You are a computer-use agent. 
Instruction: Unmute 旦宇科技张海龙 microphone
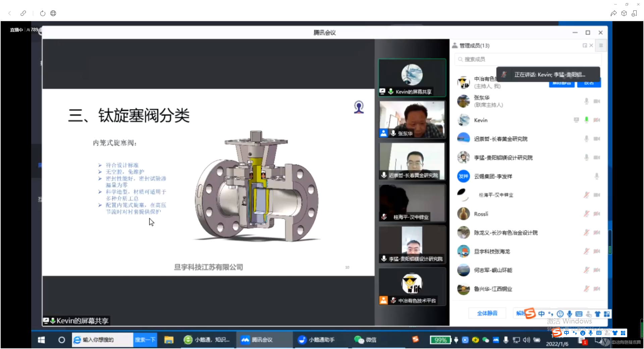[586, 251]
